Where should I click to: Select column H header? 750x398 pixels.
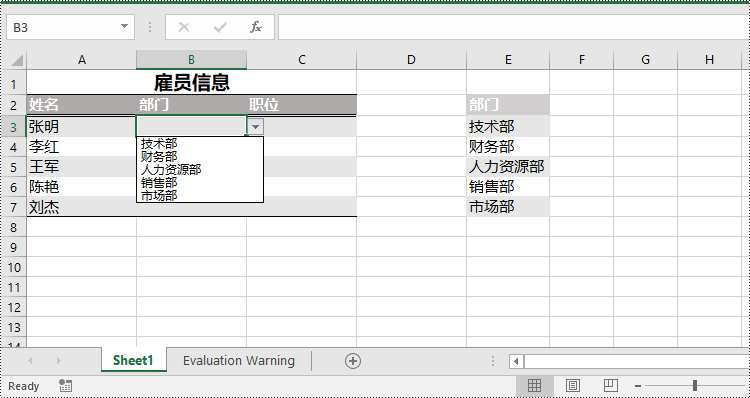tap(709, 60)
